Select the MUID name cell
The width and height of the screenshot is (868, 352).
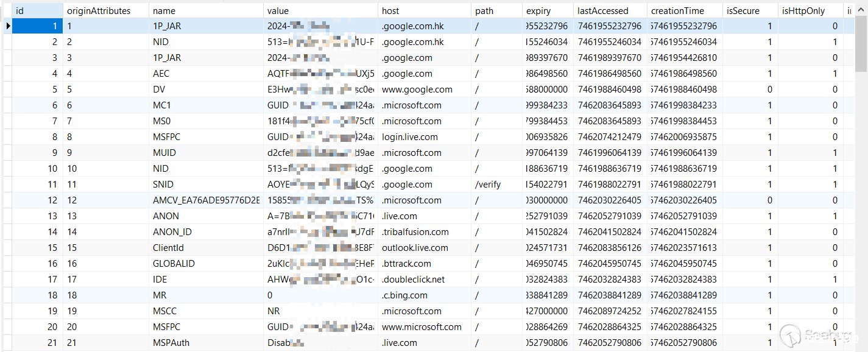[206, 153]
